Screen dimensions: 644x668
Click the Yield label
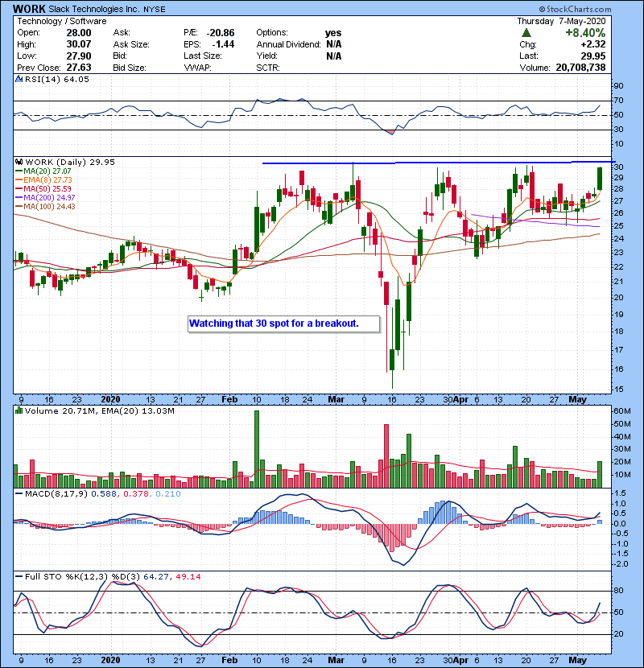pos(266,56)
